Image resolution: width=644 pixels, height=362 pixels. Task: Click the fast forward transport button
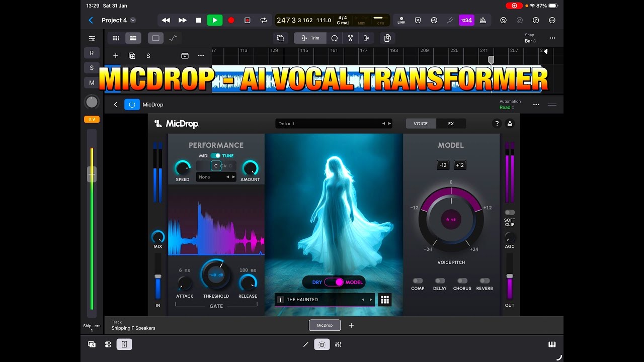183,20
